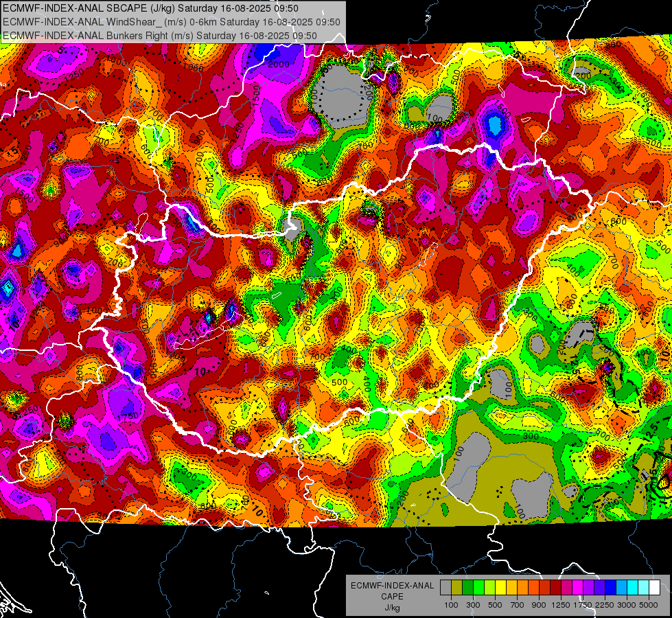Click the pale cyan legend swatch

[644, 588]
